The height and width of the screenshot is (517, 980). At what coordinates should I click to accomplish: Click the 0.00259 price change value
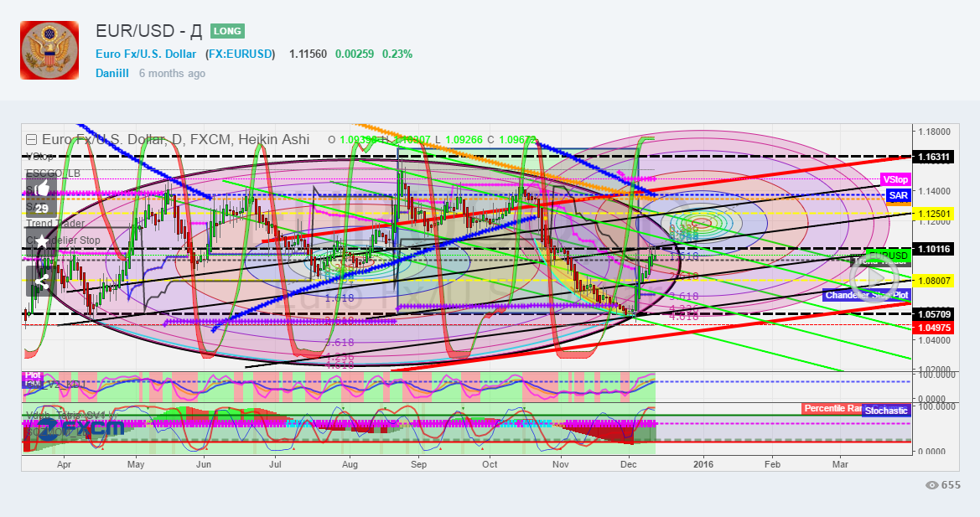355,54
